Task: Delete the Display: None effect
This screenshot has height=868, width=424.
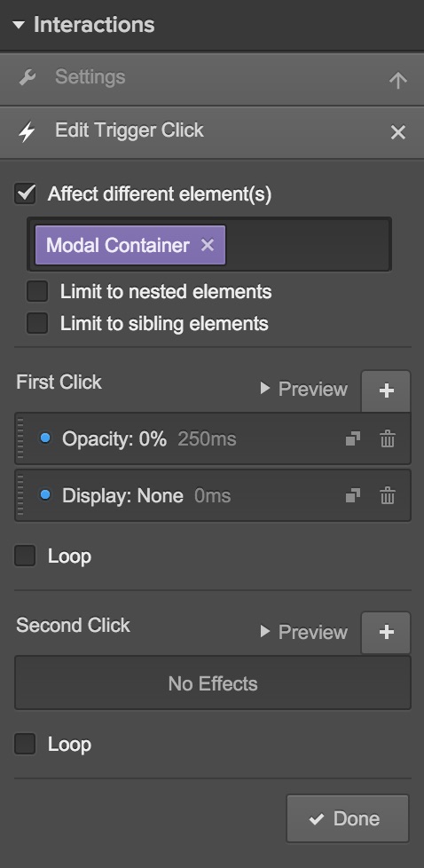Action: point(388,495)
